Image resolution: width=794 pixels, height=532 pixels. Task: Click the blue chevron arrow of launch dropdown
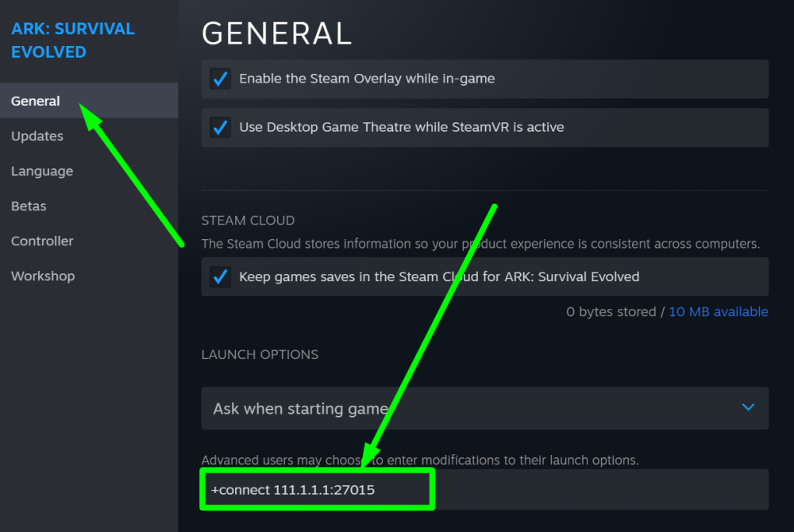click(748, 407)
